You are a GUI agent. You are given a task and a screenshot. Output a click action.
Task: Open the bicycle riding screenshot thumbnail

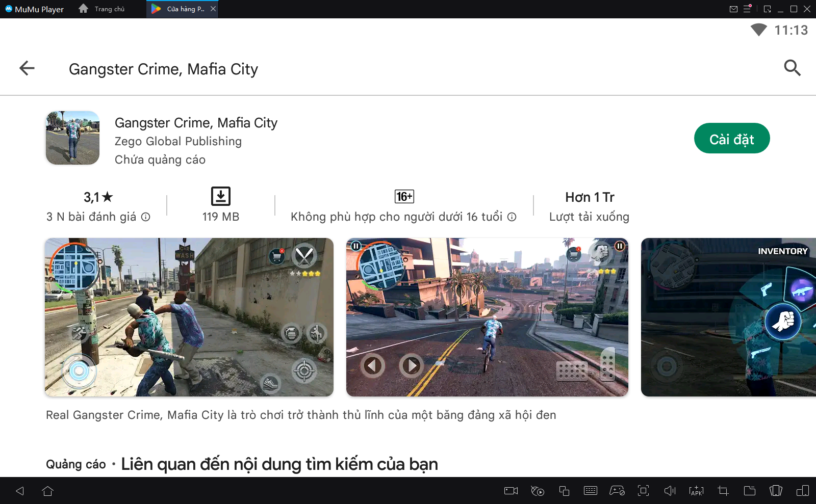coord(487,317)
